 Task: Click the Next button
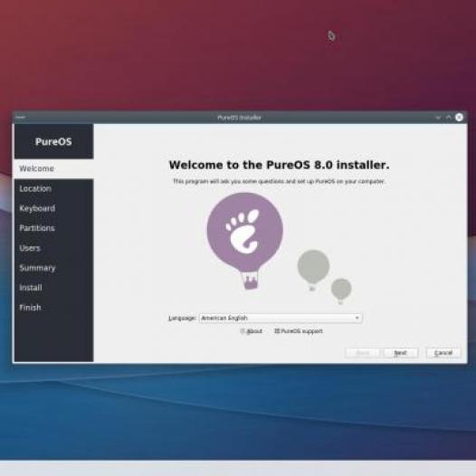tap(401, 353)
